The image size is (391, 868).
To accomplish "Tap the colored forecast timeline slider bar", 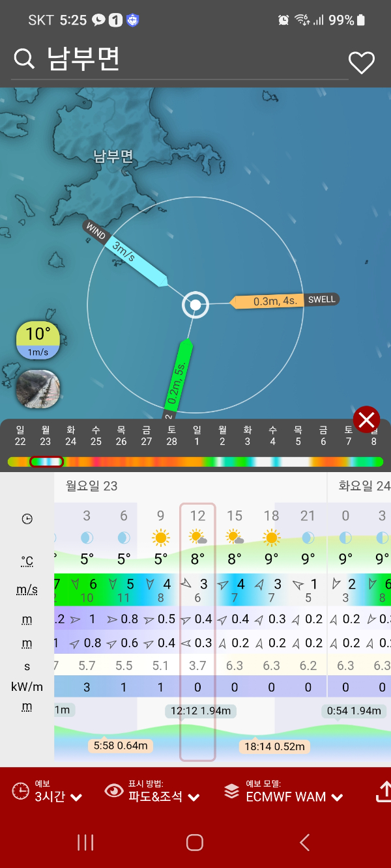I will (x=195, y=462).
